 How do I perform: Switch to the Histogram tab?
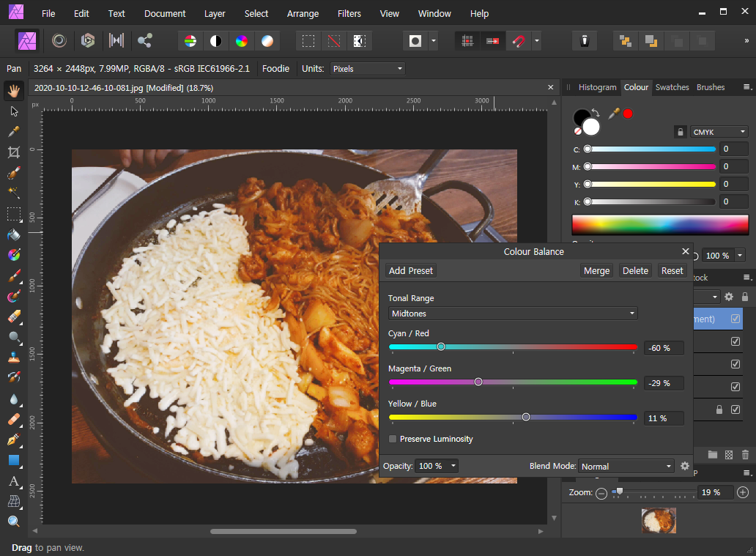pos(597,87)
